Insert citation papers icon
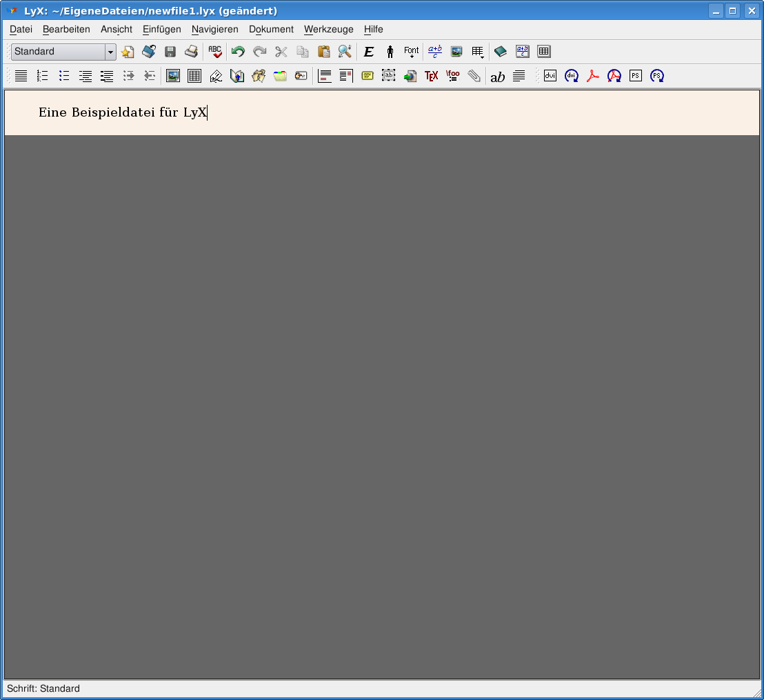 tap(259, 76)
